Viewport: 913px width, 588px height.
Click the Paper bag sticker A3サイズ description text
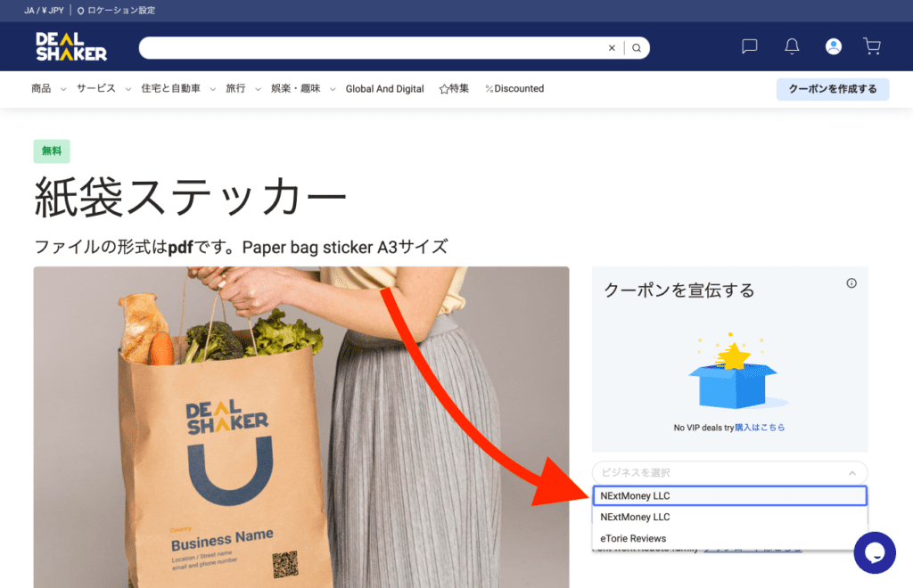345,247
